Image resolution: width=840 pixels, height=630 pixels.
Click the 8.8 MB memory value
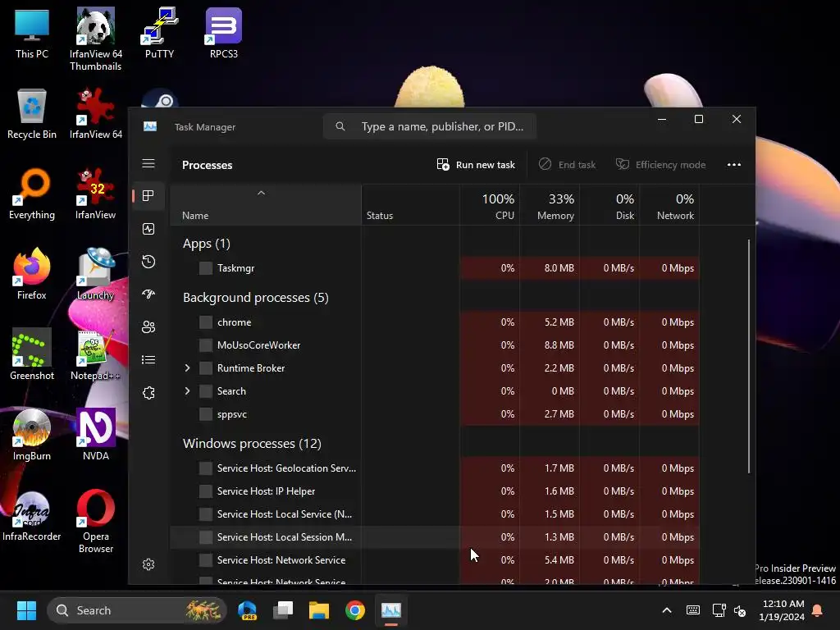pyautogui.click(x=559, y=345)
